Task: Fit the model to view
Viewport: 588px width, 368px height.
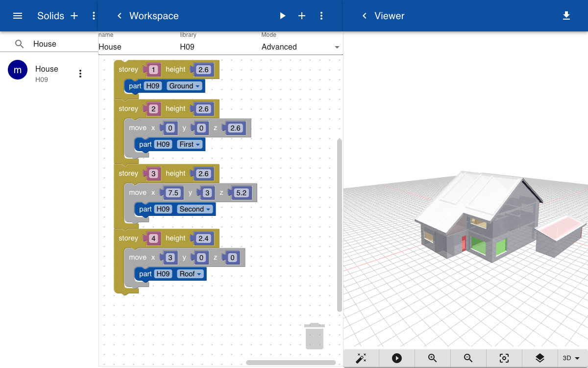Action: pos(504,358)
